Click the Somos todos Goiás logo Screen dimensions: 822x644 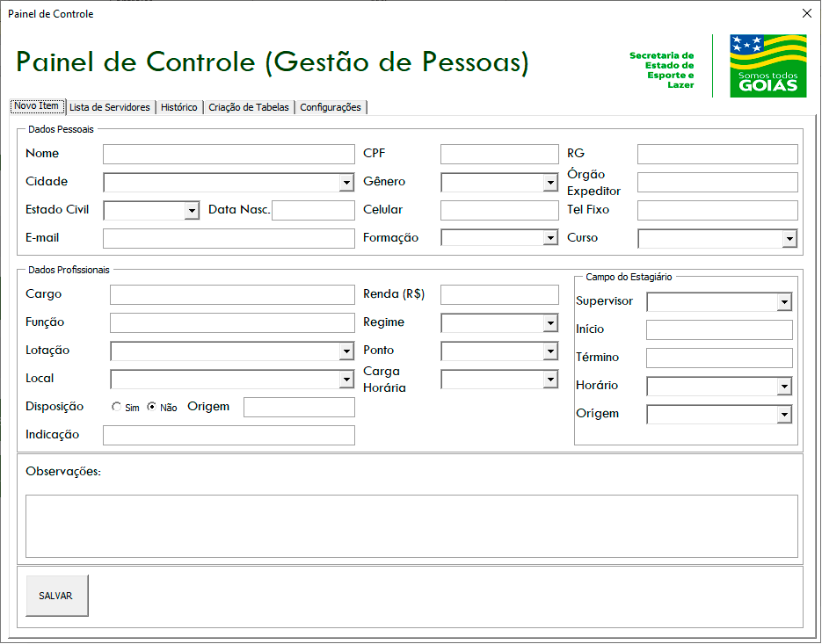click(768, 66)
